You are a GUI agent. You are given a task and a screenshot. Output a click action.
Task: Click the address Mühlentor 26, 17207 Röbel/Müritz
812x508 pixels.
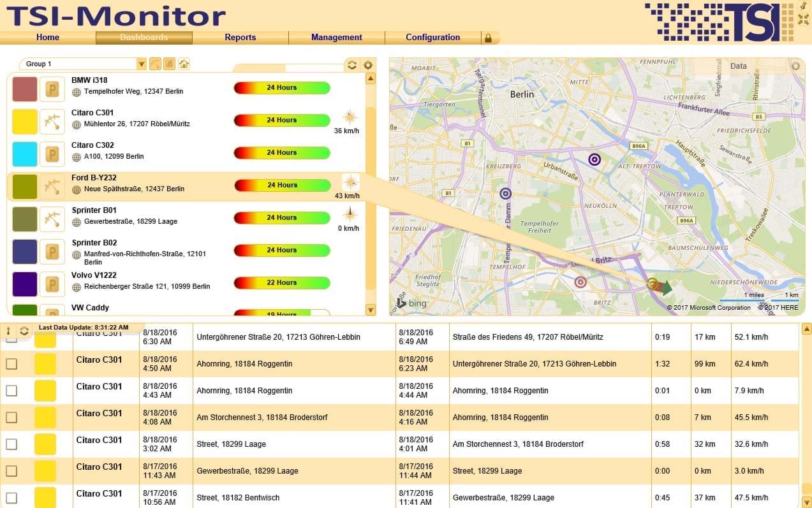tap(137, 124)
